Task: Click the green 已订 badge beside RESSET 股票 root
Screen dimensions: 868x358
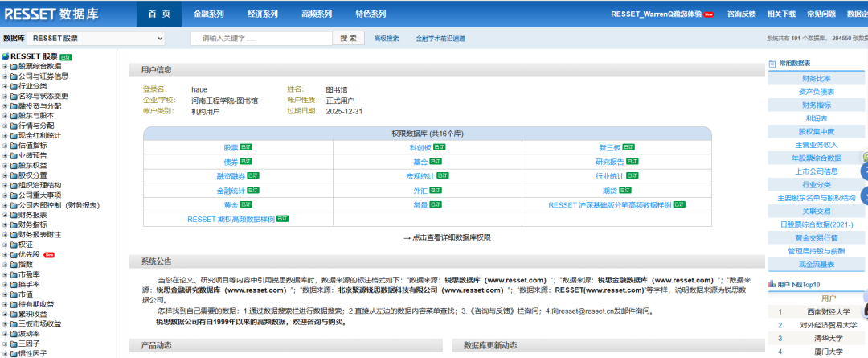Action: pyautogui.click(x=66, y=57)
